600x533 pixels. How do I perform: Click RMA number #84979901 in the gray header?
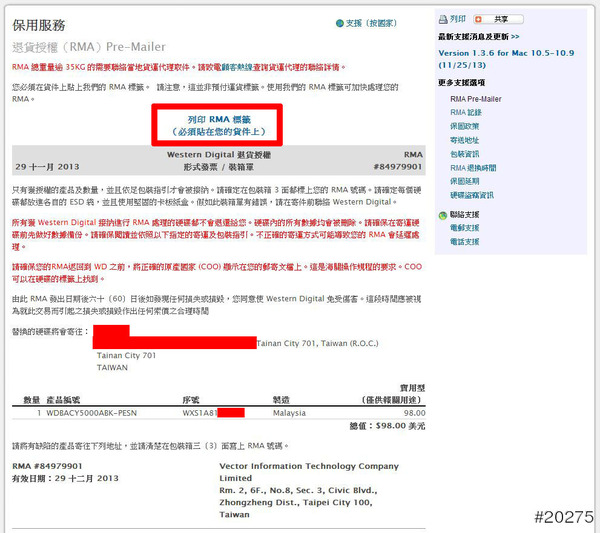point(398,167)
